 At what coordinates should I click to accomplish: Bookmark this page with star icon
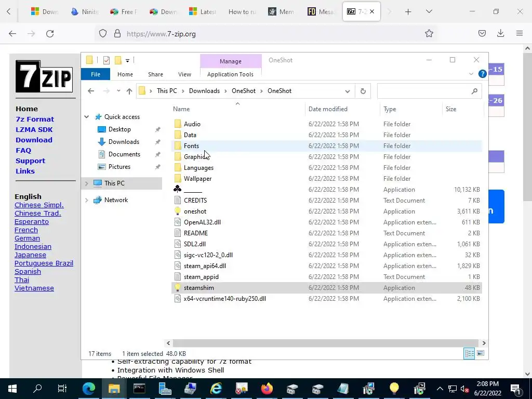[429, 33]
